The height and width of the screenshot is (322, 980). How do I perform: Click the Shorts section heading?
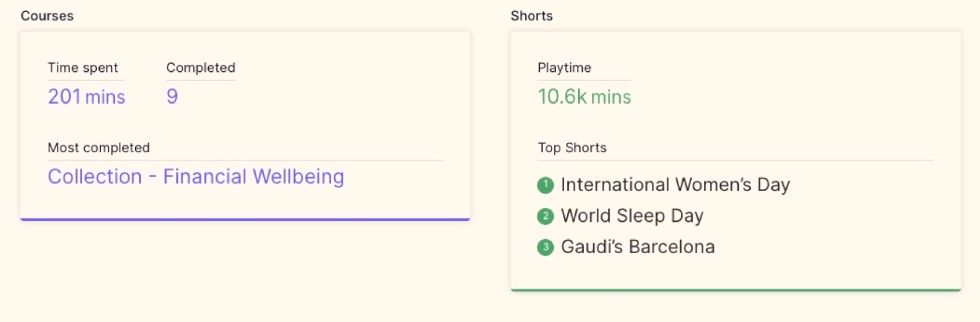pos(531,16)
